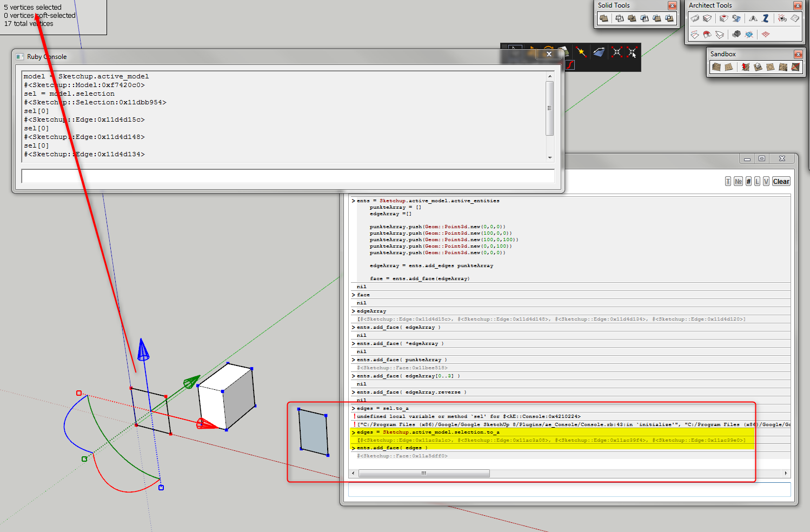810x532 pixels.
Task: Click Ruby Console scrollbar down arrow
Action: [x=550, y=157]
